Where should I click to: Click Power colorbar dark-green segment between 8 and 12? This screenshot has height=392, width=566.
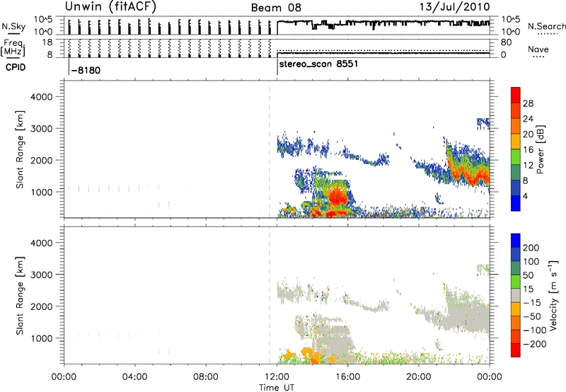tap(516, 172)
